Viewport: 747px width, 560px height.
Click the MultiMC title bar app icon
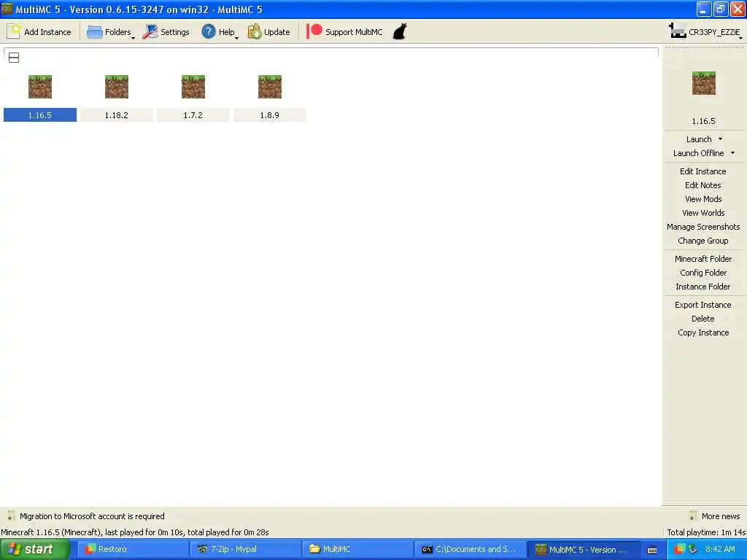7,9
